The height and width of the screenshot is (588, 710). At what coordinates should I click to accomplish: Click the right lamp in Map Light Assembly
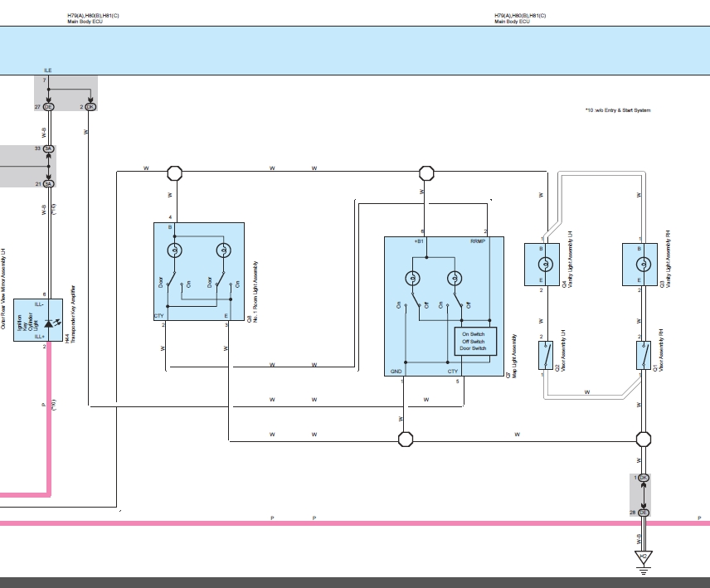pyautogui.click(x=453, y=278)
